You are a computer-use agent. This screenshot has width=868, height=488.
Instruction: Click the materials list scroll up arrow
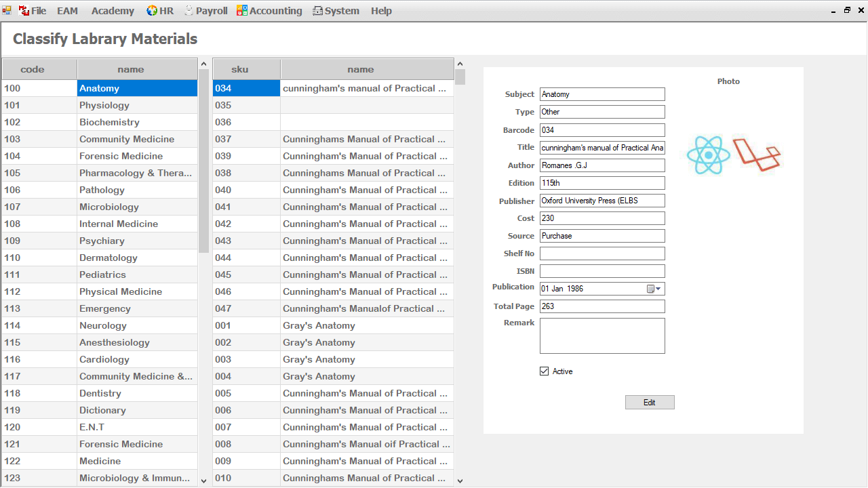(x=460, y=64)
